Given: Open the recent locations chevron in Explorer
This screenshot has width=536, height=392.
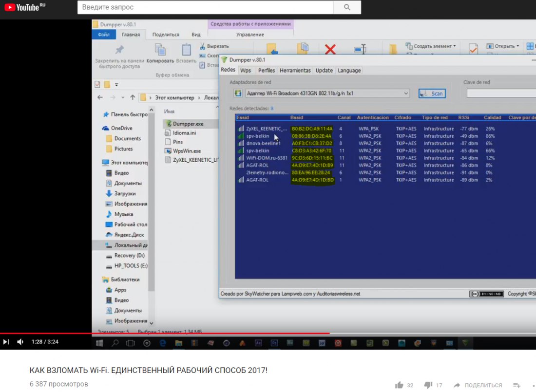Looking at the screenshot, I should click(x=123, y=97).
